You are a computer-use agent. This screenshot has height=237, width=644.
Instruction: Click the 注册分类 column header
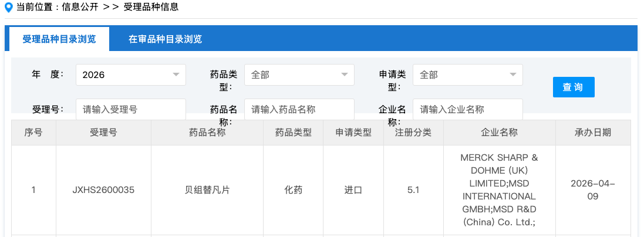[413, 133]
